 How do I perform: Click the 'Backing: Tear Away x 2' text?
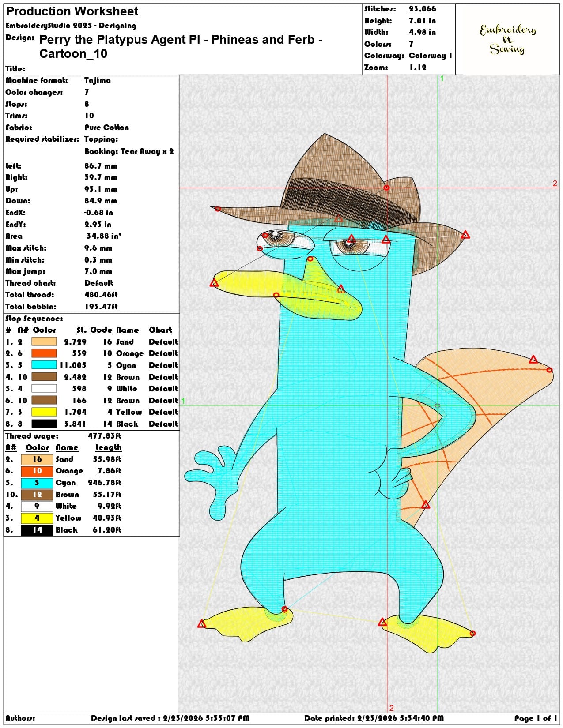click(x=129, y=151)
